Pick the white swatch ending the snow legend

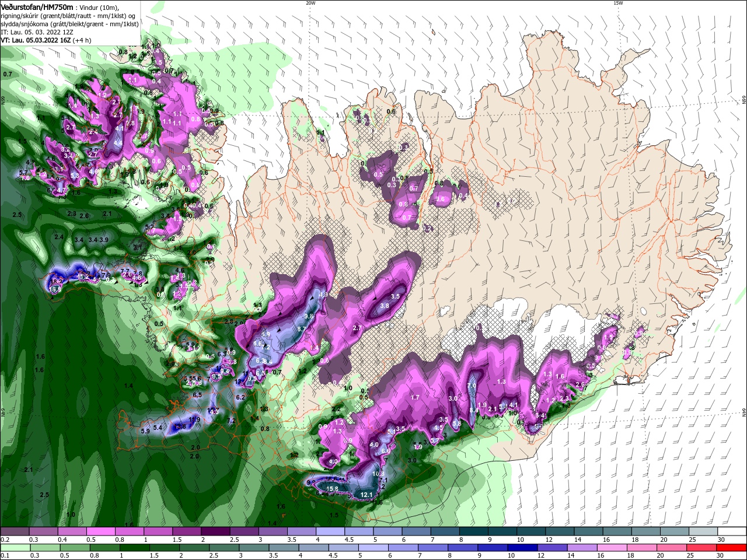pyautogui.click(x=732, y=531)
